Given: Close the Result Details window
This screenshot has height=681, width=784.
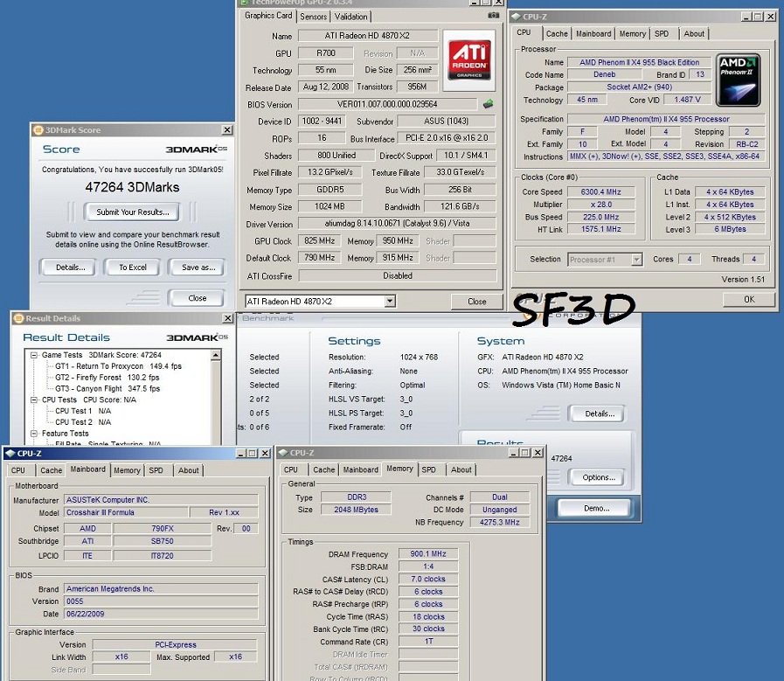Looking at the screenshot, I should pos(227,318).
